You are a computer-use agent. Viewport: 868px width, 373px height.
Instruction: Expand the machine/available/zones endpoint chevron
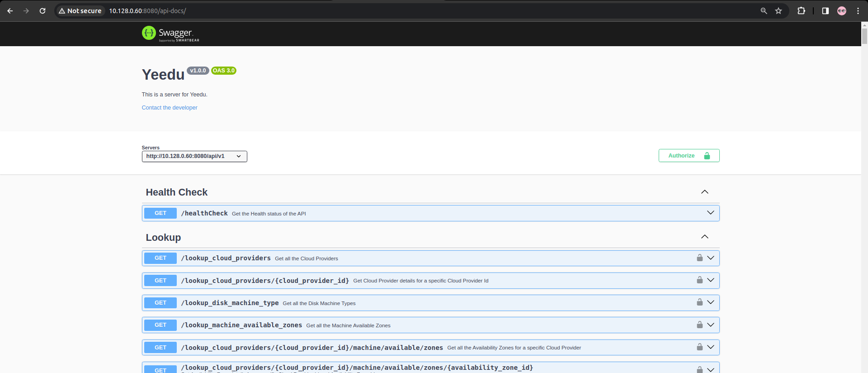[711, 347]
